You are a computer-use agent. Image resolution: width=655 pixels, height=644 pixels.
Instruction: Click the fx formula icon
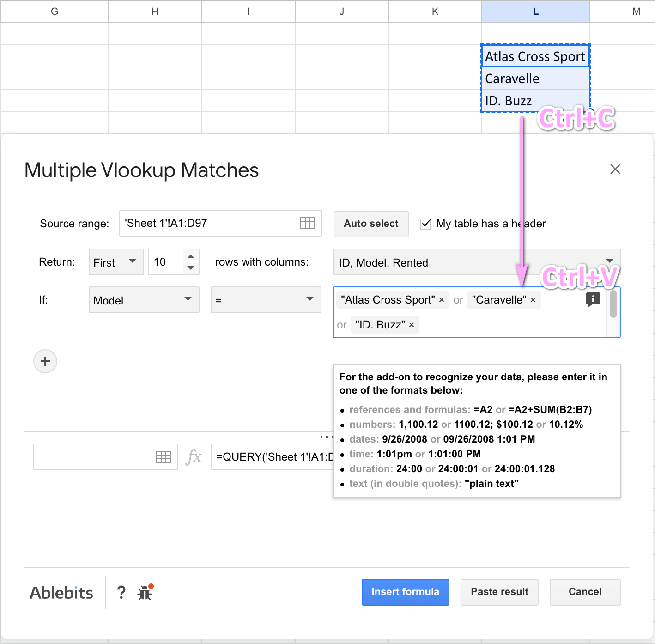click(x=194, y=457)
